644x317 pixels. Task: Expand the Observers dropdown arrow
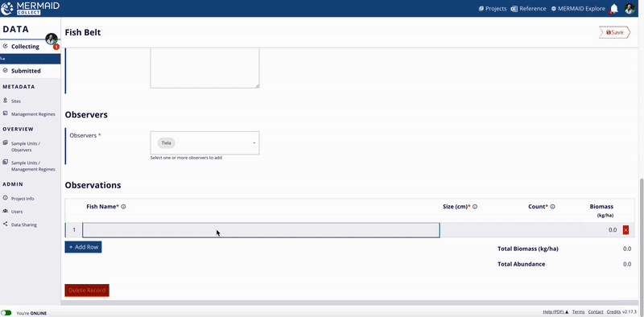point(254,143)
